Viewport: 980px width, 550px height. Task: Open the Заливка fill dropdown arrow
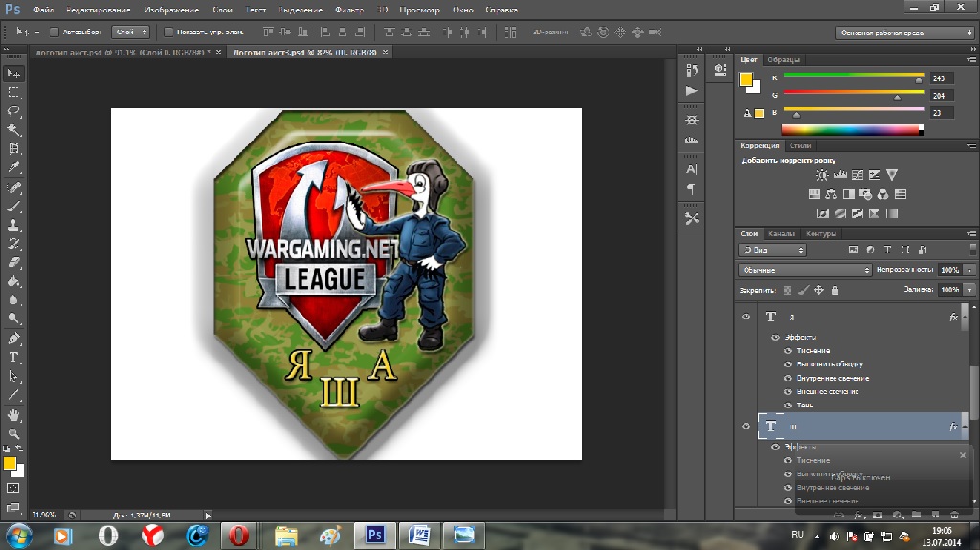pyautogui.click(x=969, y=290)
